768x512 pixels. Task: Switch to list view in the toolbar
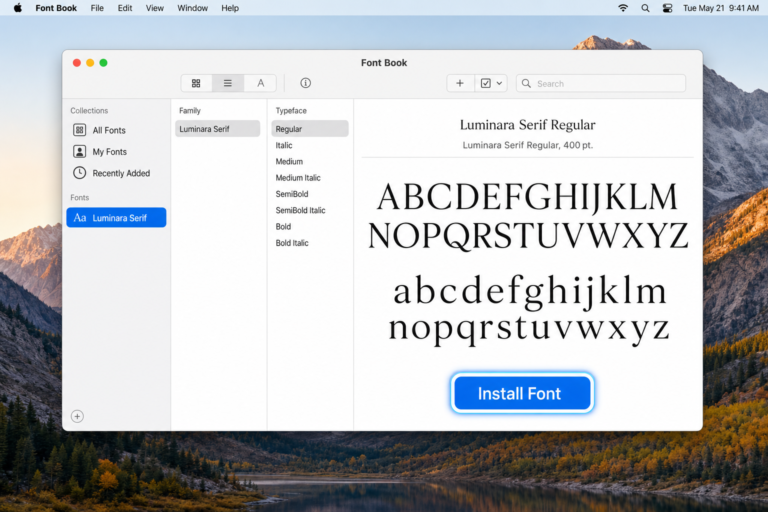(x=228, y=83)
